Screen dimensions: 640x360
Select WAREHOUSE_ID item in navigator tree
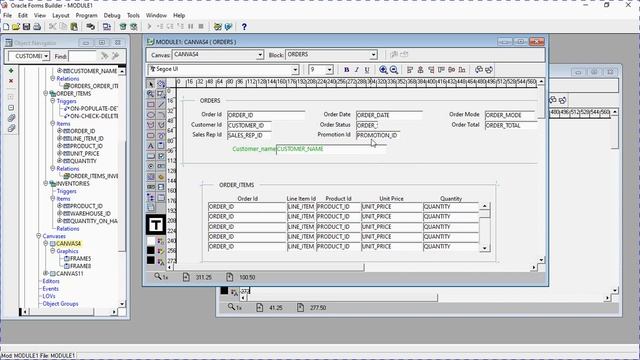[x=90, y=213]
